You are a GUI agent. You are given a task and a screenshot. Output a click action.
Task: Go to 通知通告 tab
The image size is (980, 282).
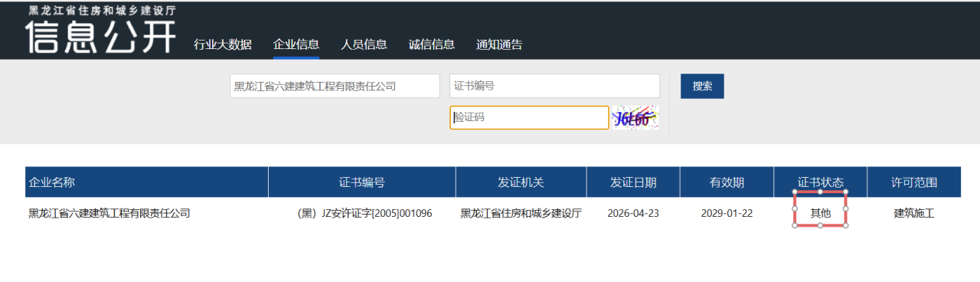click(499, 44)
